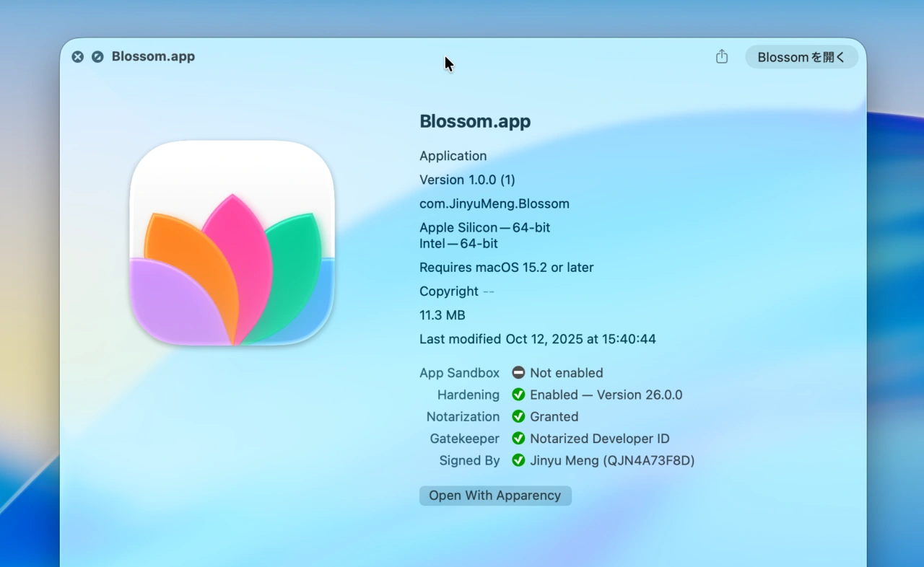Click the 'Blossom.app' heading above details
Image resolution: width=924 pixels, height=567 pixels.
coord(475,121)
